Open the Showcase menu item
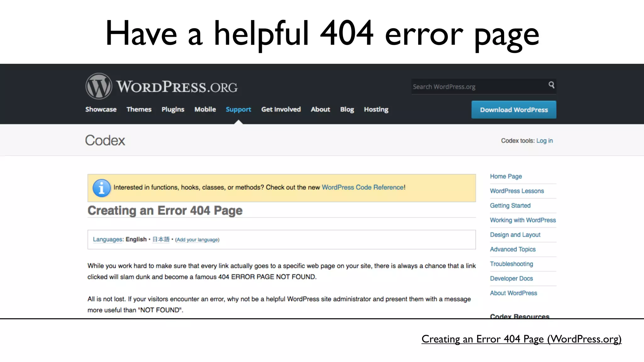644x362 pixels. pyautogui.click(x=101, y=109)
